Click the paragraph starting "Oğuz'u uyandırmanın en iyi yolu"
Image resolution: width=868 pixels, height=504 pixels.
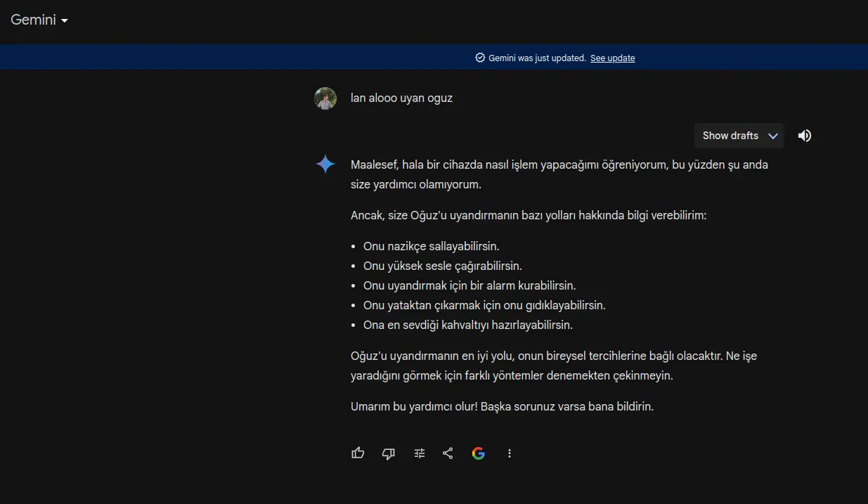(554, 366)
